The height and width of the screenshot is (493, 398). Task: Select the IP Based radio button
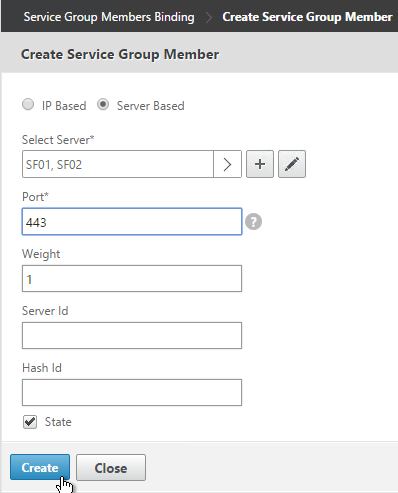click(28, 104)
